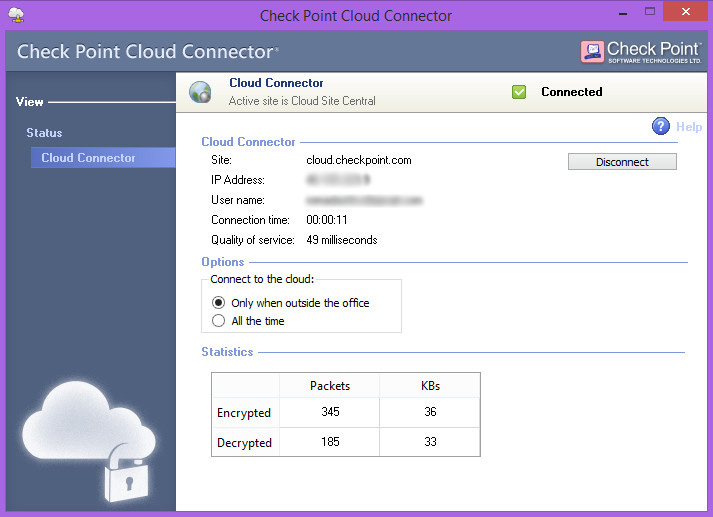Click 'Active site is Cloud Site Central' text
The height and width of the screenshot is (517, 713).
(302, 101)
